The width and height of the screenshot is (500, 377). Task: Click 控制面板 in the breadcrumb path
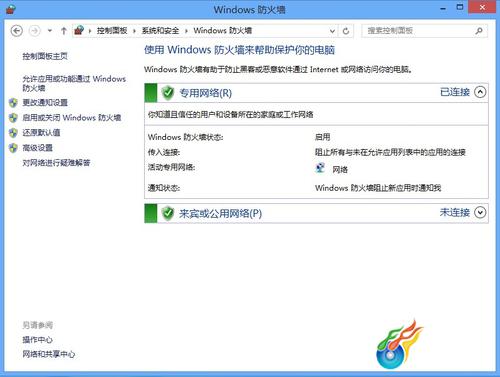[x=112, y=31]
